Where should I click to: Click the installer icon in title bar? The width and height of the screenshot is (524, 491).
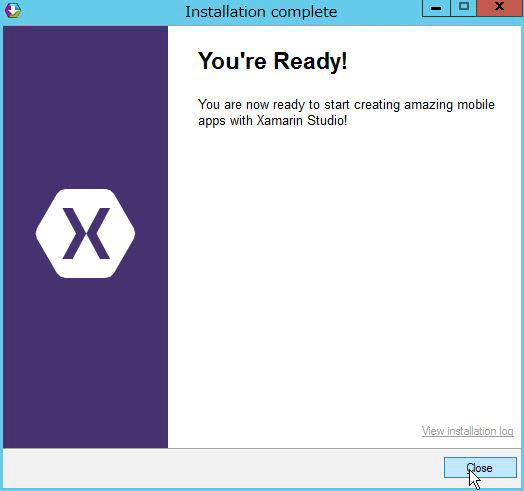pos(13,10)
